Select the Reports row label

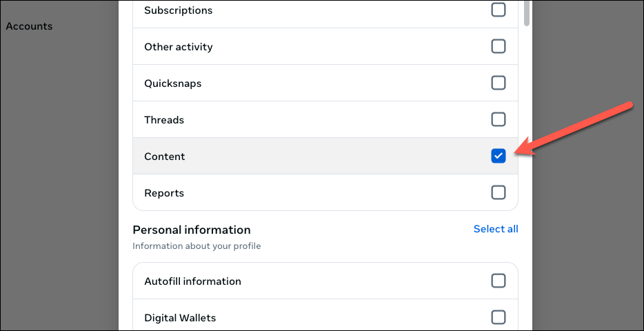point(164,193)
